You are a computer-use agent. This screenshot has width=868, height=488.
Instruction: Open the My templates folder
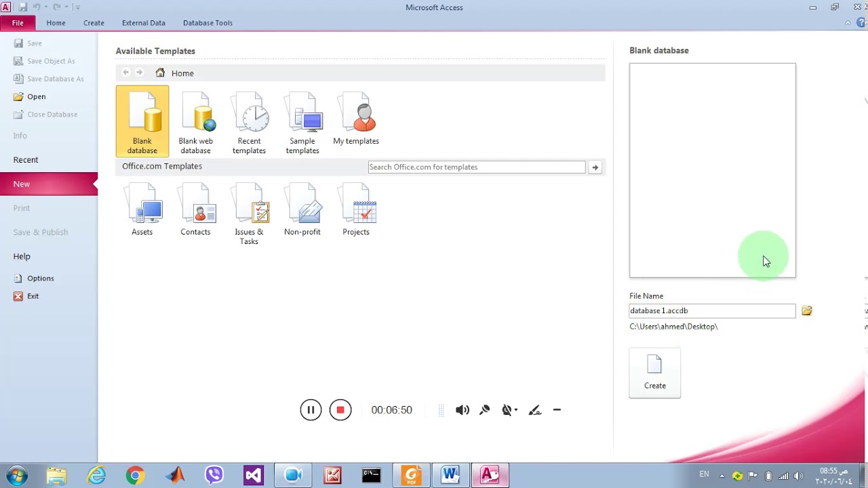click(x=356, y=117)
